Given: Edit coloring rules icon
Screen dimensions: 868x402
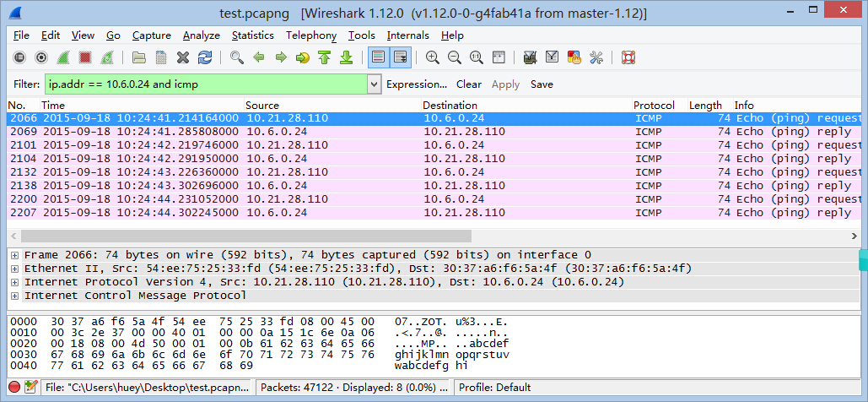Looking at the screenshot, I should click(574, 57).
